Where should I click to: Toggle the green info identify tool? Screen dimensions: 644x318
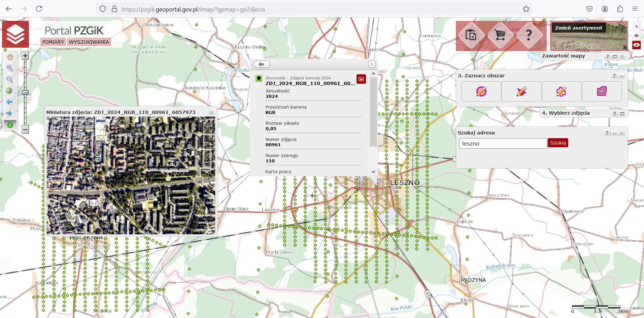(x=10, y=125)
